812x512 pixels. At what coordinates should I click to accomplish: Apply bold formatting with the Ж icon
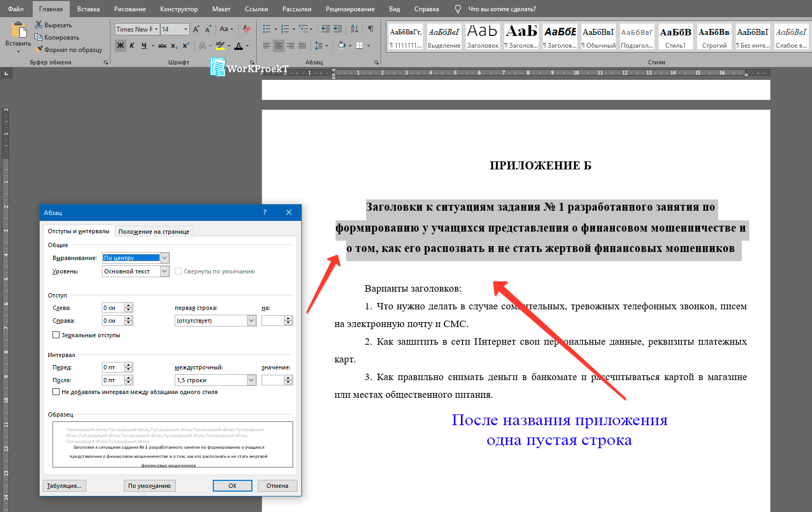point(121,46)
